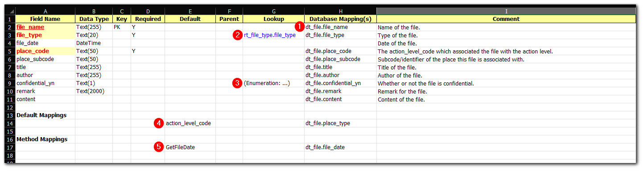Click the Field Name header cell
Viewport: 644px width, 171px height.
(x=45, y=19)
